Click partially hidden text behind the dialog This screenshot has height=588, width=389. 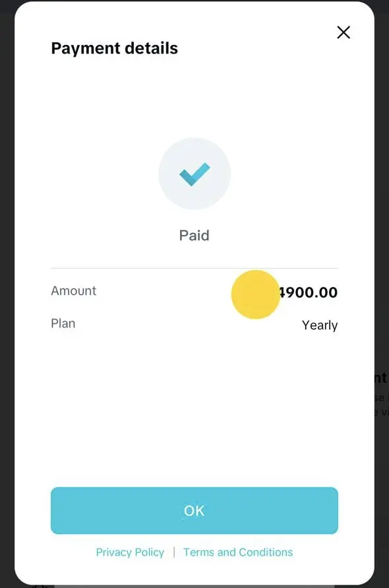381,394
